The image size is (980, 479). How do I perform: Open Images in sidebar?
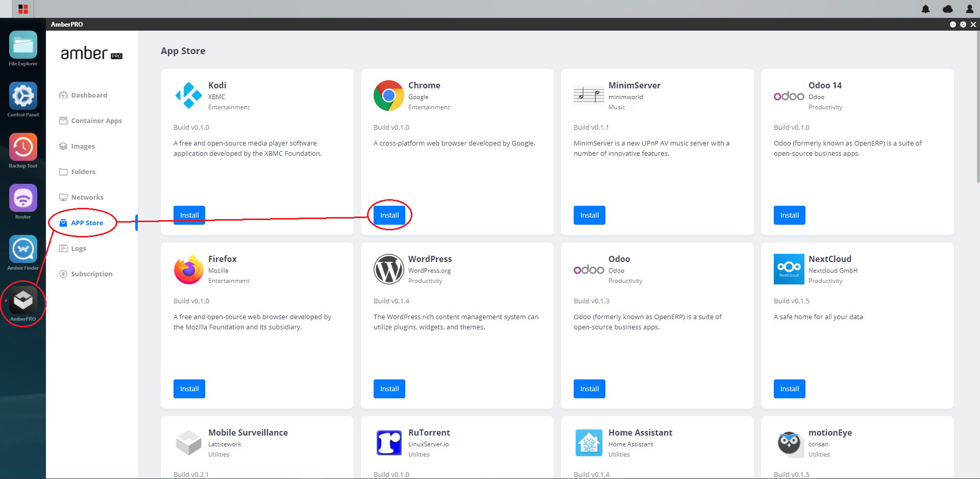click(77, 146)
